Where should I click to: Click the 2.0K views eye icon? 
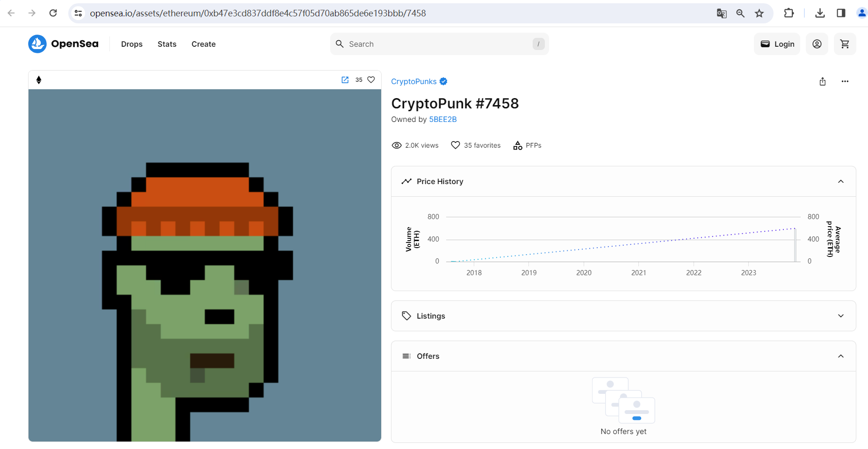tap(397, 145)
